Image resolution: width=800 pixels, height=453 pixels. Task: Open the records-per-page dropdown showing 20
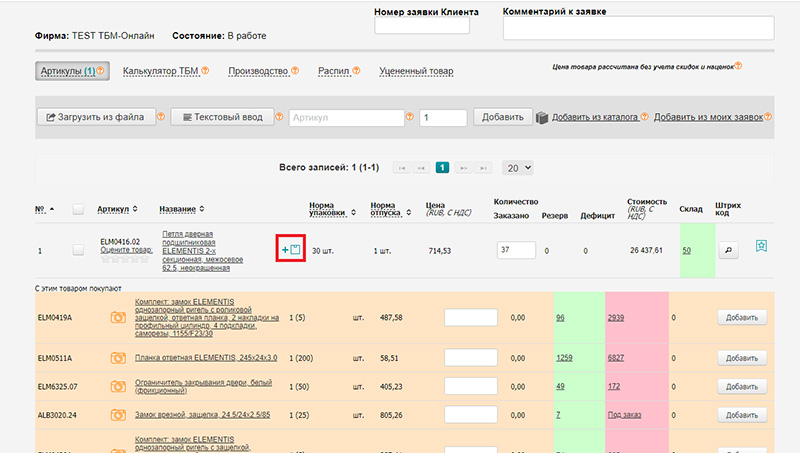point(518,168)
